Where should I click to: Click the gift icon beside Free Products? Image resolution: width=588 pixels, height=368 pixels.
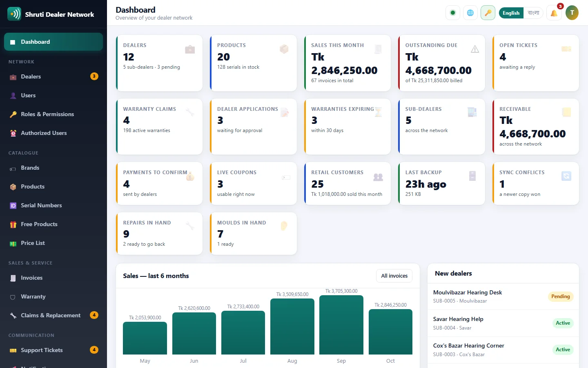point(13,224)
